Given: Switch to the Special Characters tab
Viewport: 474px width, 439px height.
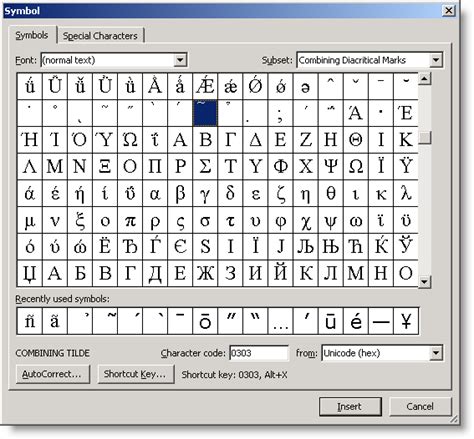Looking at the screenshot, I should 100,36.
